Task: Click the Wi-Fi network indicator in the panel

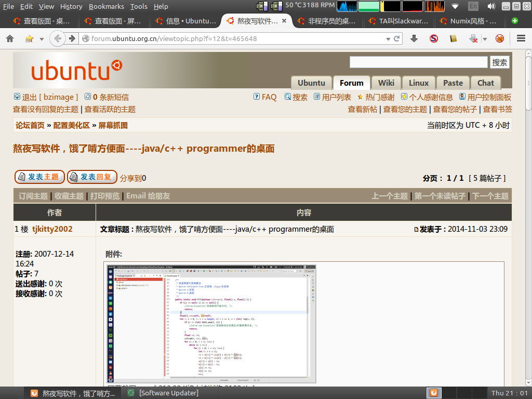Action: [455, 6]
